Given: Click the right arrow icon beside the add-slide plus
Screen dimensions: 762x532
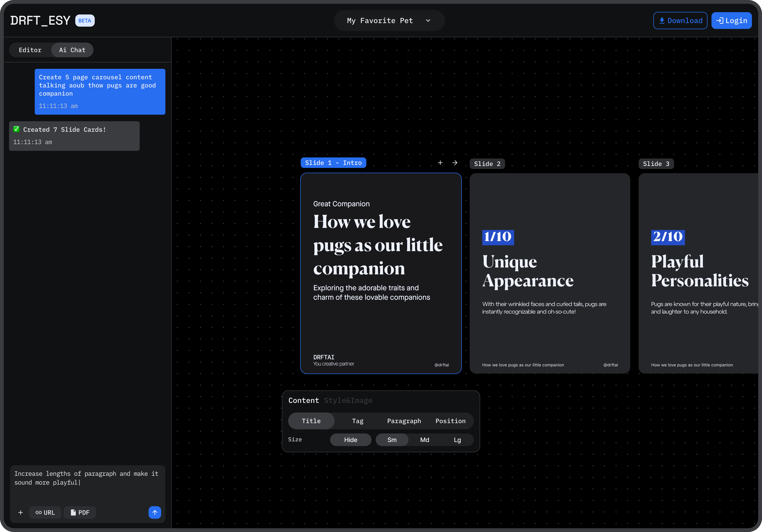Looking at the screenshot, I should coord(455,163).
